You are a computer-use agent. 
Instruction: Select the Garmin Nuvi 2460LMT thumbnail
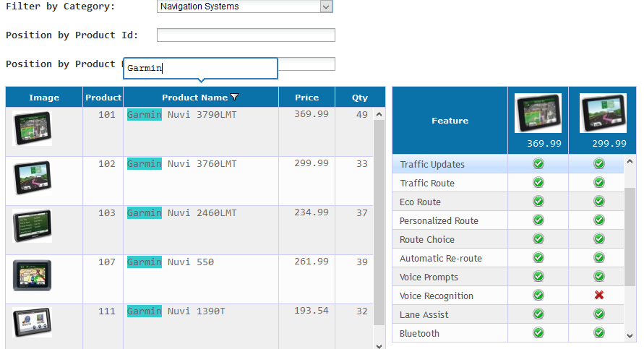32,226
